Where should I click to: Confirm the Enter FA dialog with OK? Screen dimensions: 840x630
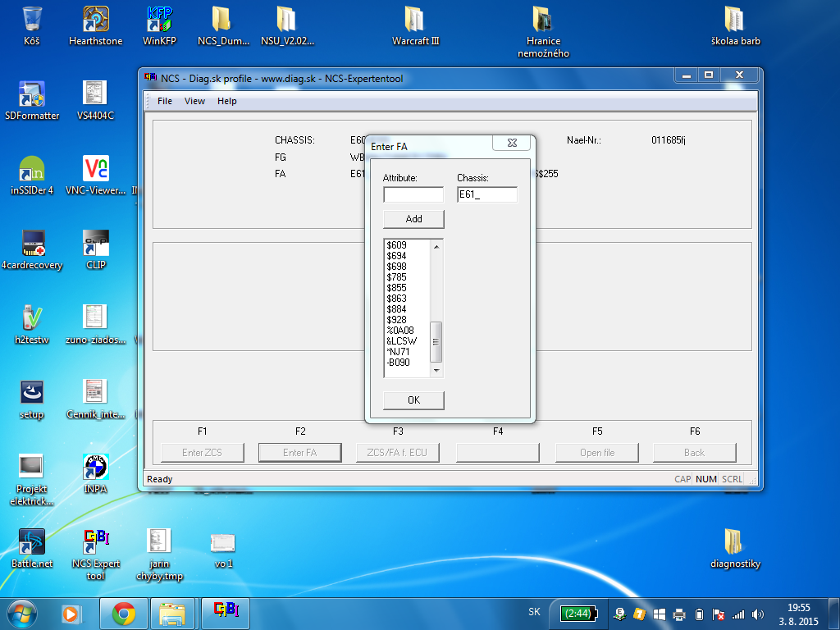413,400
